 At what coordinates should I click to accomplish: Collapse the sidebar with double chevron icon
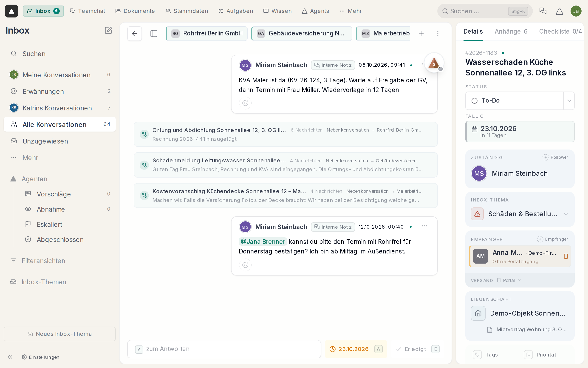[x=10, y=357]
